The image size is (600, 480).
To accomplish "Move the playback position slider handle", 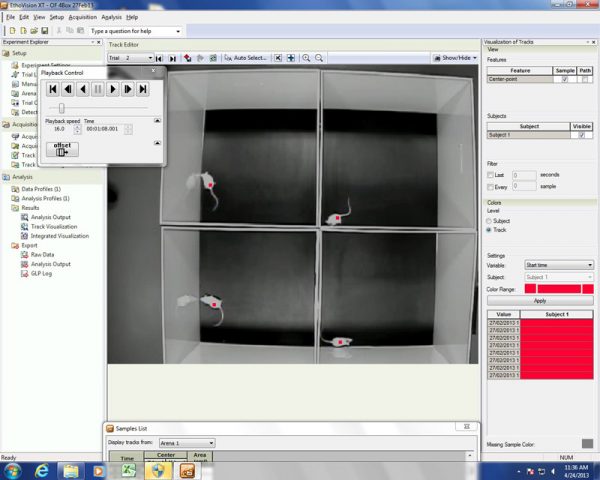I will point(62,108).
